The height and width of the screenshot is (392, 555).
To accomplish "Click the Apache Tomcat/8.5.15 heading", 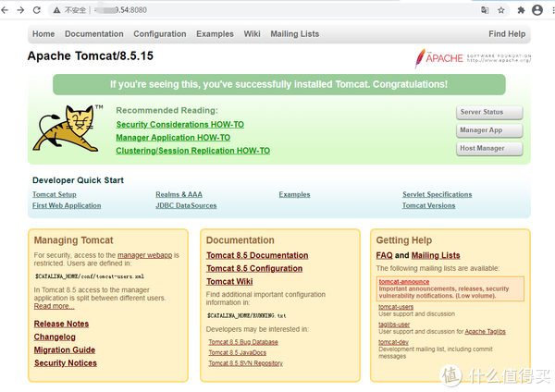I will pyautogui.click(x=91, y=55).
